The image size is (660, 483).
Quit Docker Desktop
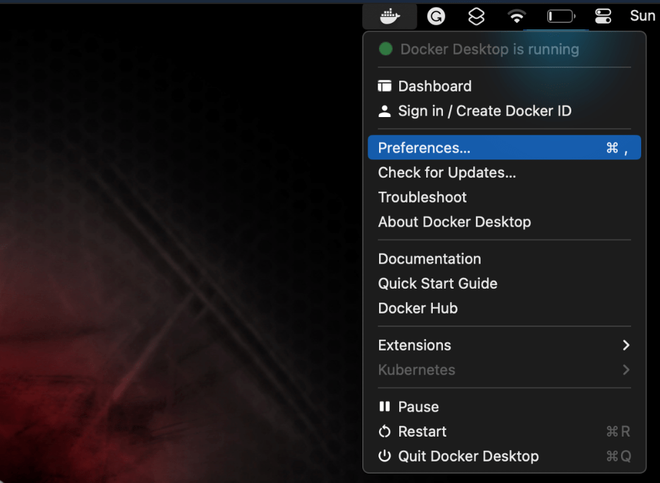click(x=504, y=456)
